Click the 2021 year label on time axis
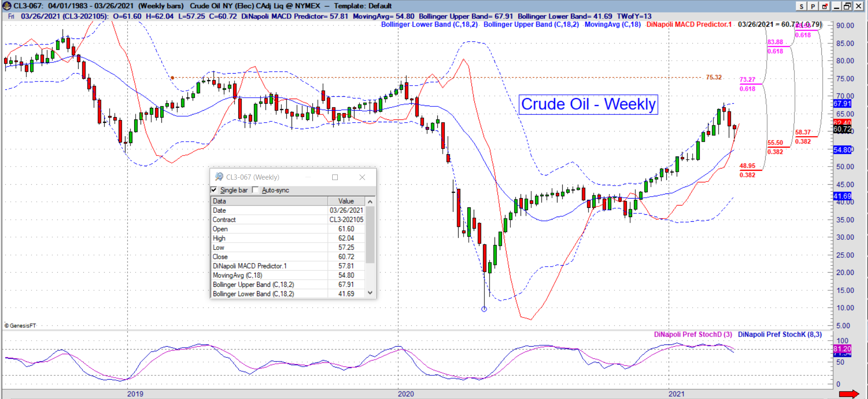The height and width of the screenshot is (399, 868). pyautogui.click(x=676, y=394)
